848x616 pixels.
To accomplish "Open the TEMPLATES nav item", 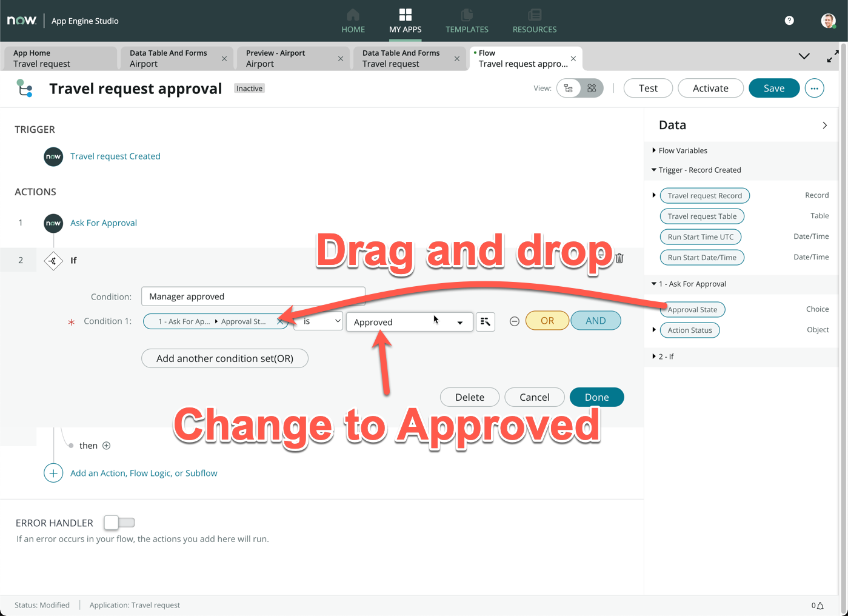I will coord(467,21).
